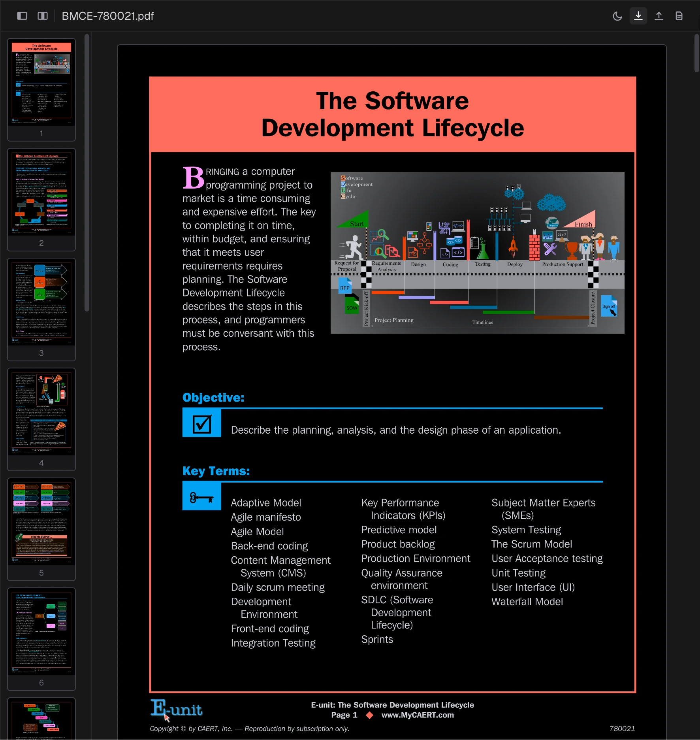Image resolution: width=700 pixels, height=740 pixels.
Task: Click the term "The Scrum Model"
Action: (532, 544)
